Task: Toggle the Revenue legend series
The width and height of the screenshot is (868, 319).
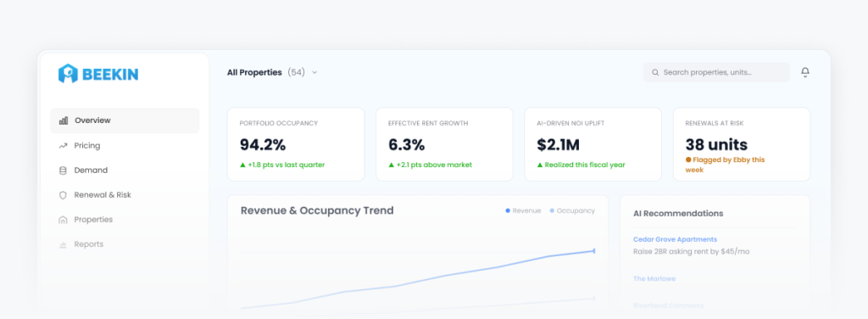Action: coord(523,210)
